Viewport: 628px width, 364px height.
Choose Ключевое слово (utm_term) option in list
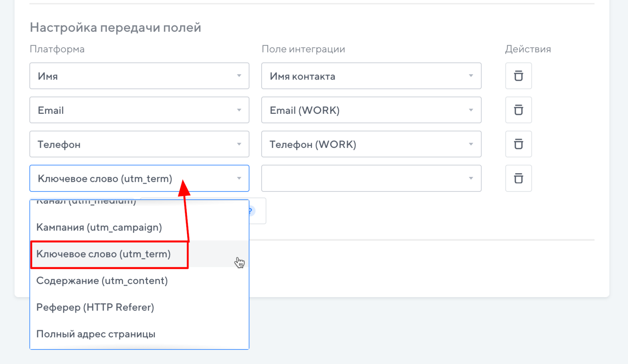104,254
